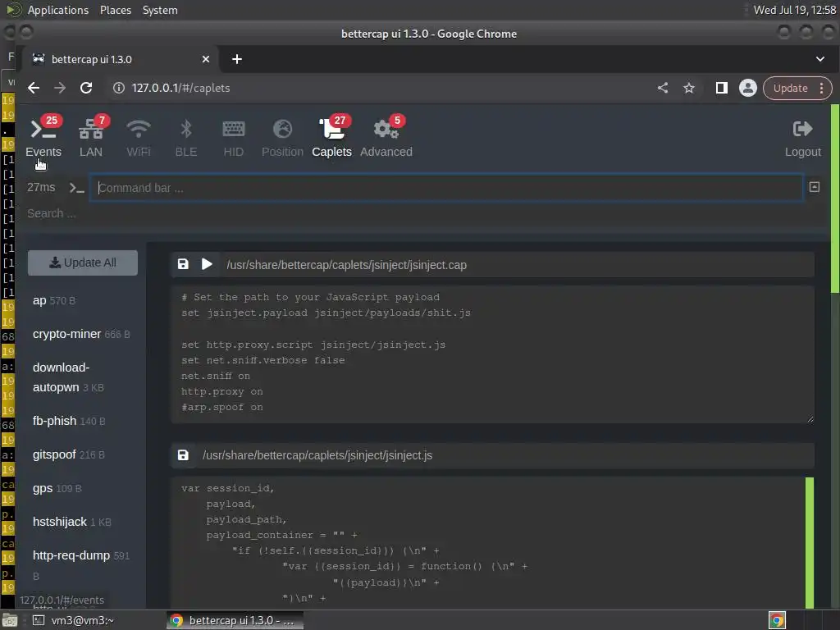Image resolution: width=840 pixels, height=630 pixels.
Task: View site information icon
Action: [119, 88]
